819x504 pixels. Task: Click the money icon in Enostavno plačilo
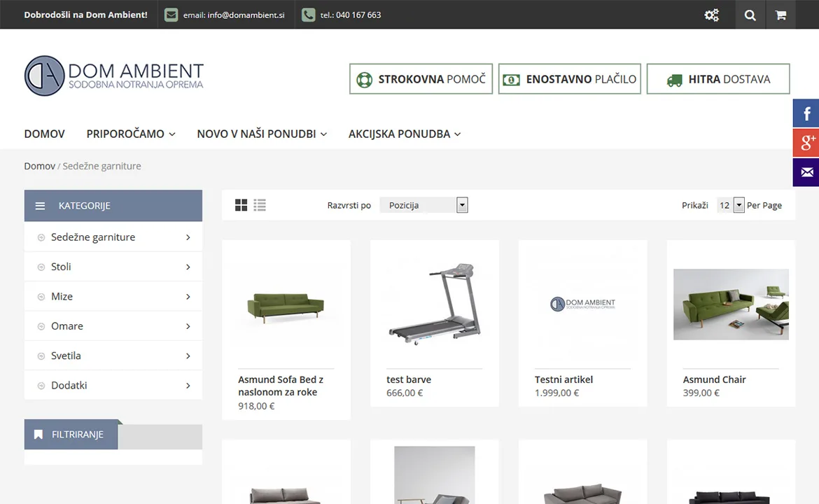(512, 80)
